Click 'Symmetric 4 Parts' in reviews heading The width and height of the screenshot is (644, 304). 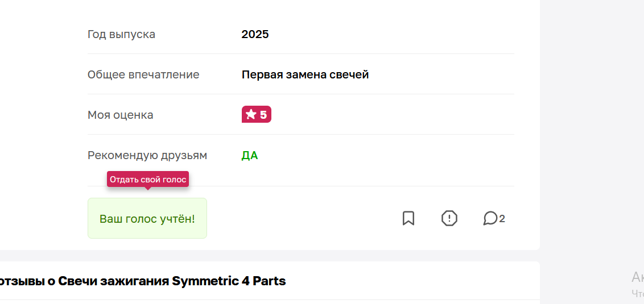click(229, 281)
